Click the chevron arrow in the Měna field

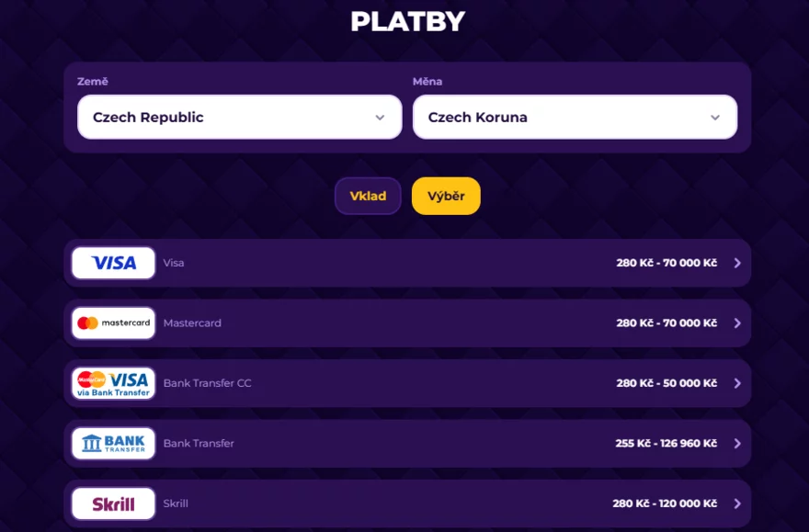point(715,117)
